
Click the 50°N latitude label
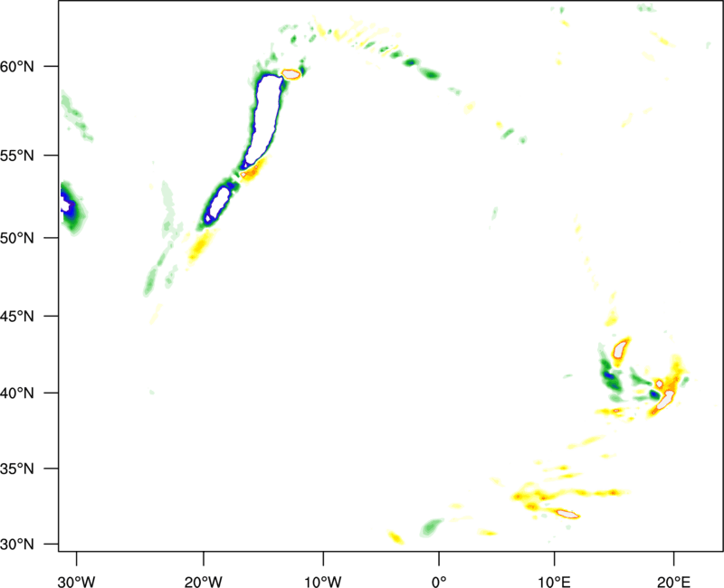coord(17,239)
